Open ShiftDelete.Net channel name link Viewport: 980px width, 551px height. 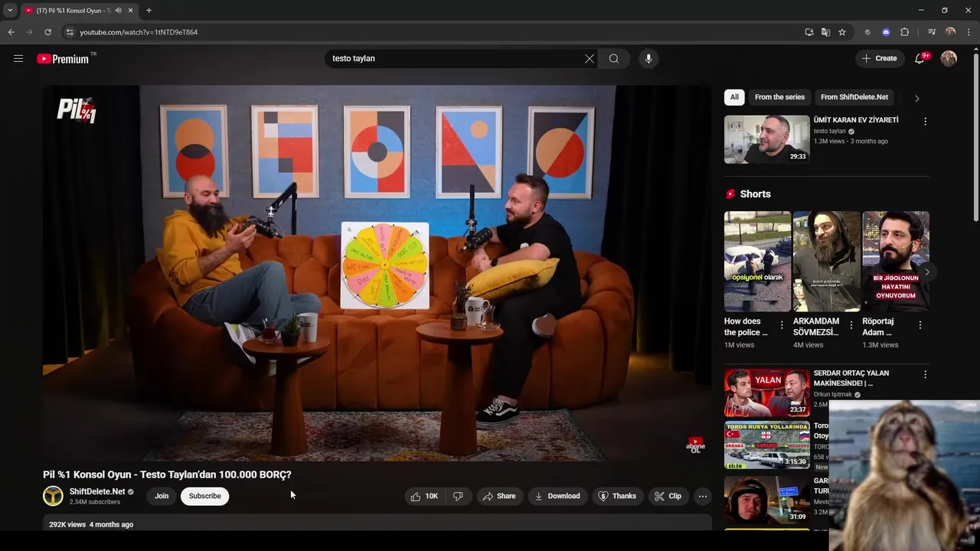point(97,491)
